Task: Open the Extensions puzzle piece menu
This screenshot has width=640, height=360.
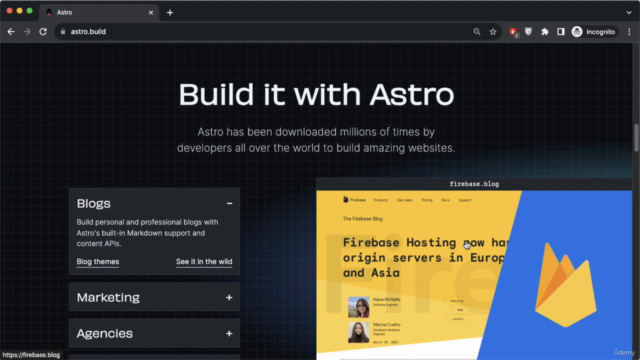Action: [x=545, y=31]
